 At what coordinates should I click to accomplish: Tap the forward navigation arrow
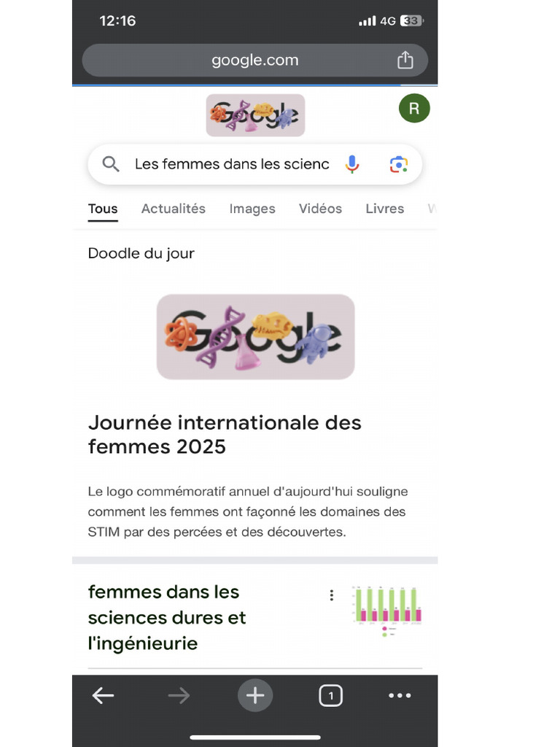point(179,695)
